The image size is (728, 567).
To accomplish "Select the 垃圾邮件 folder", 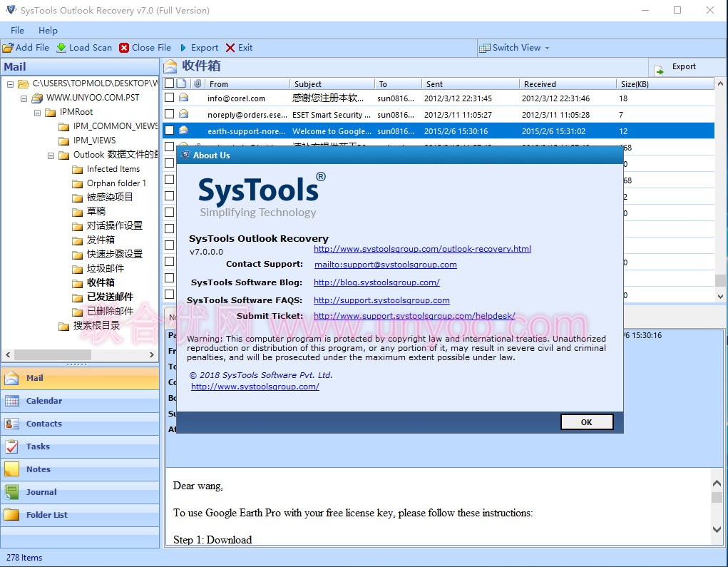I will click(106, 268).
